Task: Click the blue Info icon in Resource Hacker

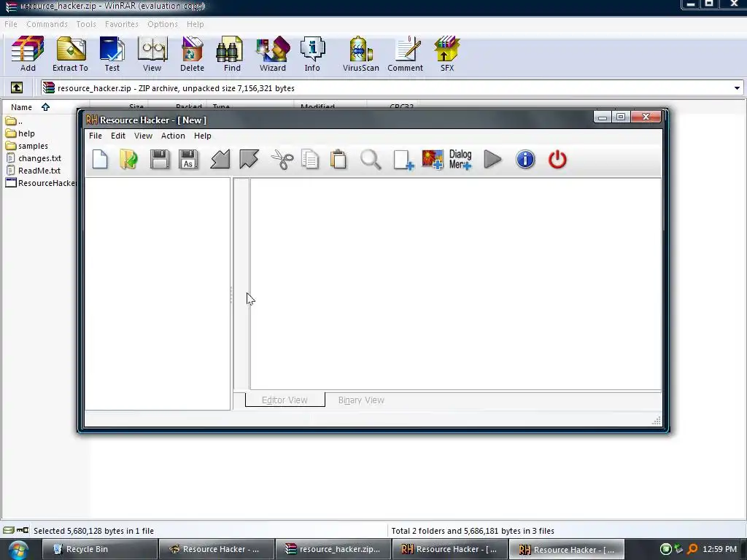Action: [525, 159]
